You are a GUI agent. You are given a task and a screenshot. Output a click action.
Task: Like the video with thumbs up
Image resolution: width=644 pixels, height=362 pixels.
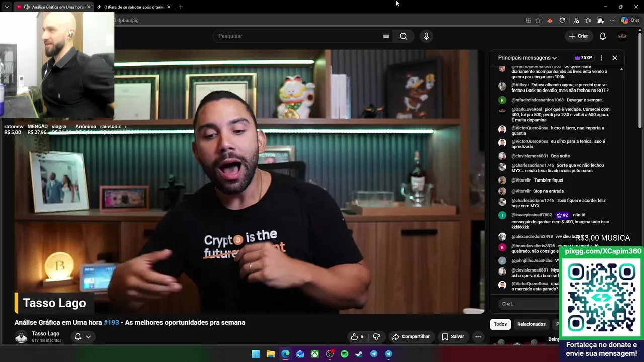[357, 337]
